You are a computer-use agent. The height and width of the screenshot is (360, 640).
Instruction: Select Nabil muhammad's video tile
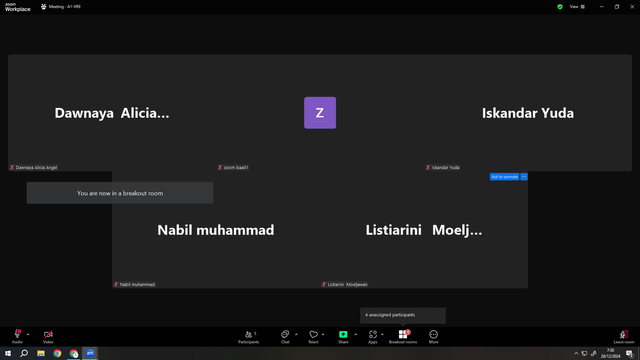click(216, 230)
